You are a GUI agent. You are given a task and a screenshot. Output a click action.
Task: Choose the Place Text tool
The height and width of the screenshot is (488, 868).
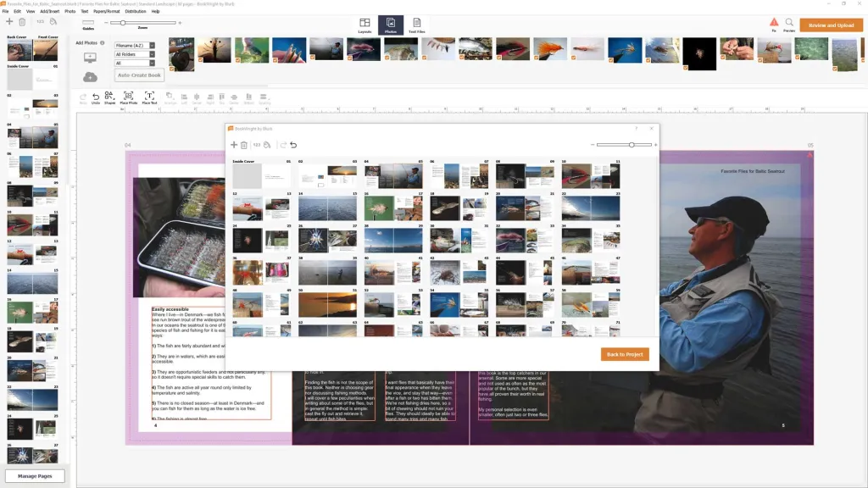(x=150, y=98)
